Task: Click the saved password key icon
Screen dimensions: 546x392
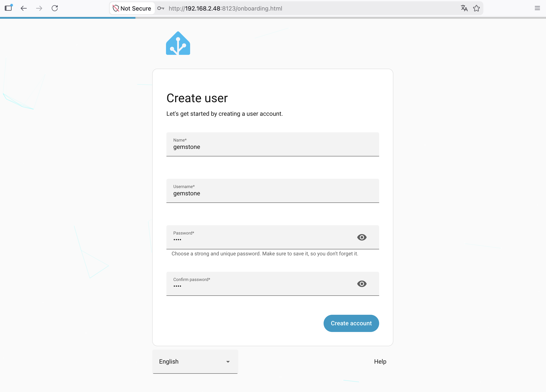Action: click(161, 8)
